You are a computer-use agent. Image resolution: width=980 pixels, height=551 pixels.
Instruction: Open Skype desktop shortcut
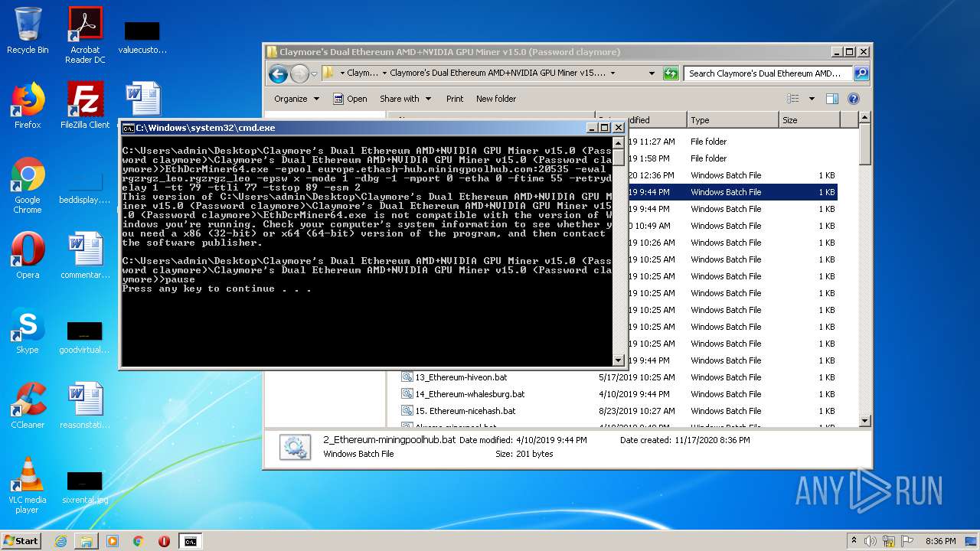coord(28,331)
